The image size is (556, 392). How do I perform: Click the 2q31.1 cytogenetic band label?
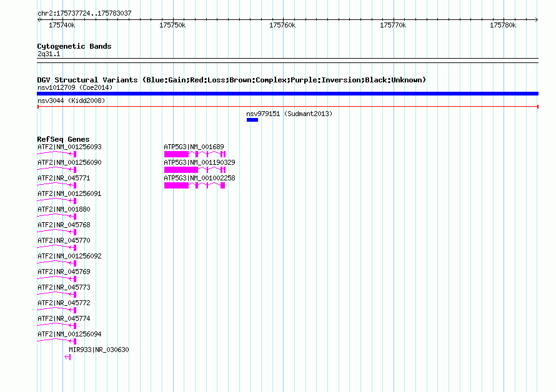tap(49, 54)
